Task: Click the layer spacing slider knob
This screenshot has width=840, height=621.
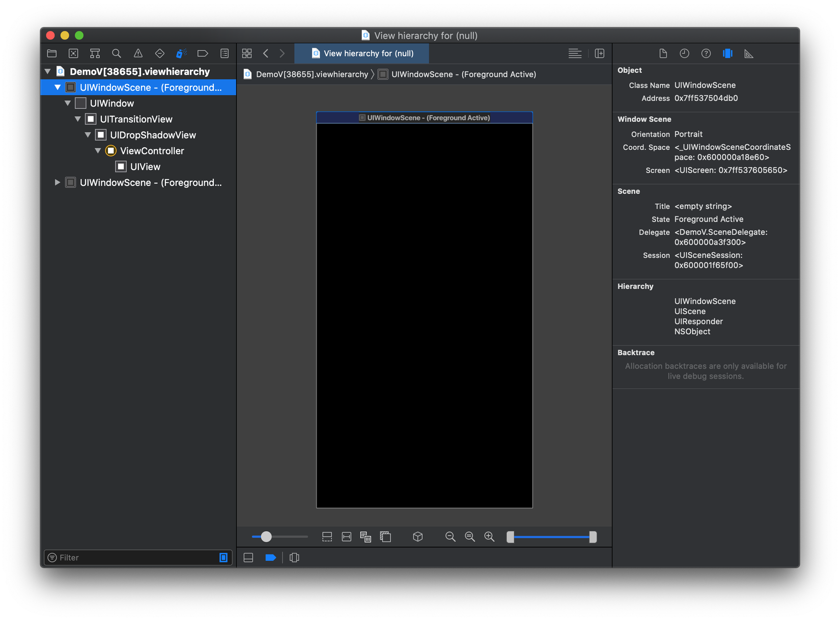Action: [266, 536]
